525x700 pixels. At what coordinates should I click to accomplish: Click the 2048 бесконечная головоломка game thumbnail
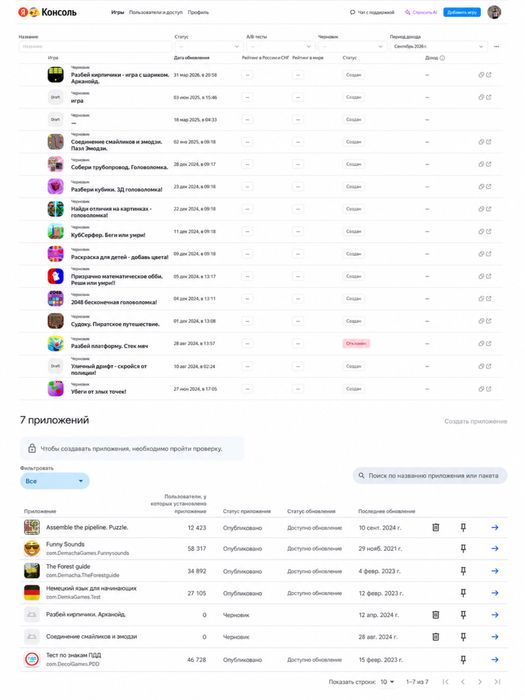tap(55, 298)
